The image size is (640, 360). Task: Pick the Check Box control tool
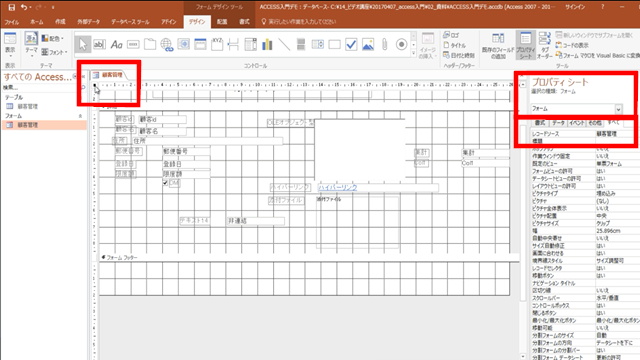(x=351, y=44)
